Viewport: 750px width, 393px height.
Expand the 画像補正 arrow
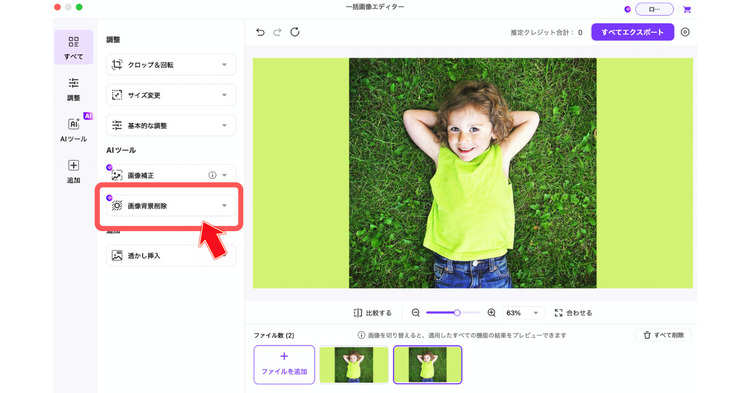224,175
